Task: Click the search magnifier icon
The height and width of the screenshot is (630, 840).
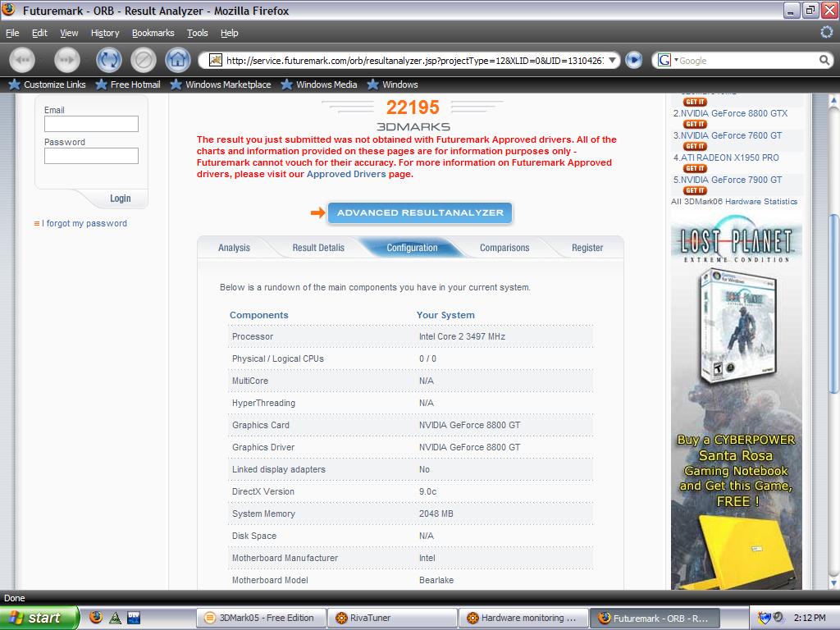Action: (x=824, y=60)
